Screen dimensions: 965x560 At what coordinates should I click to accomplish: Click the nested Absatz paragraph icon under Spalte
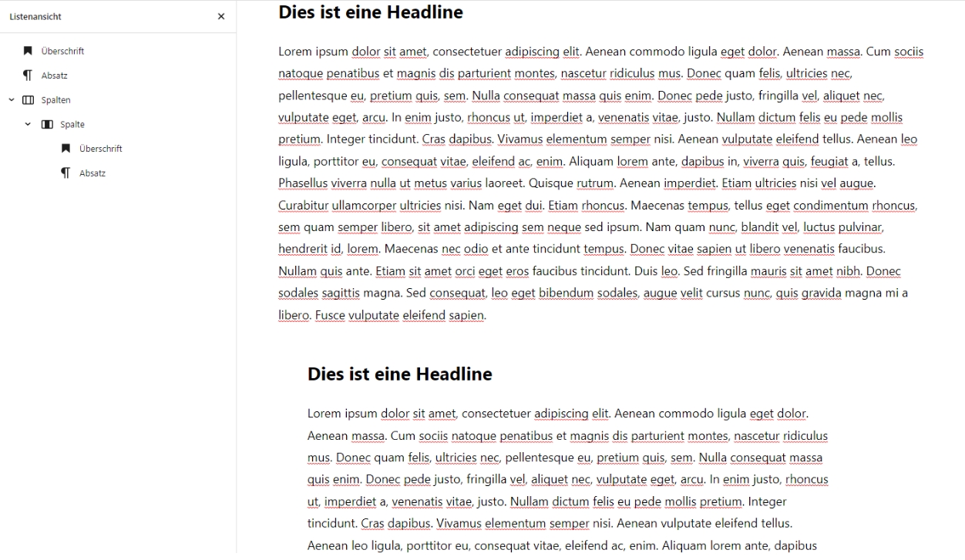(x=66, y=173)
